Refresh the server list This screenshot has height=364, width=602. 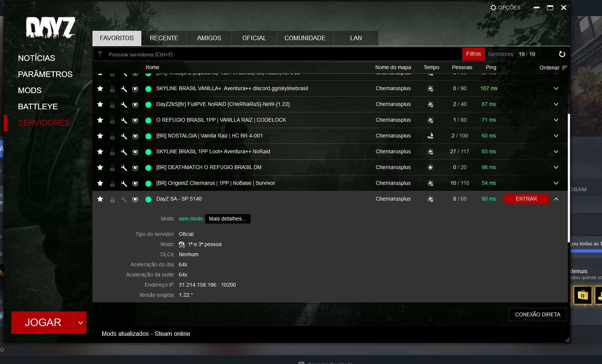tap(562, 54)
